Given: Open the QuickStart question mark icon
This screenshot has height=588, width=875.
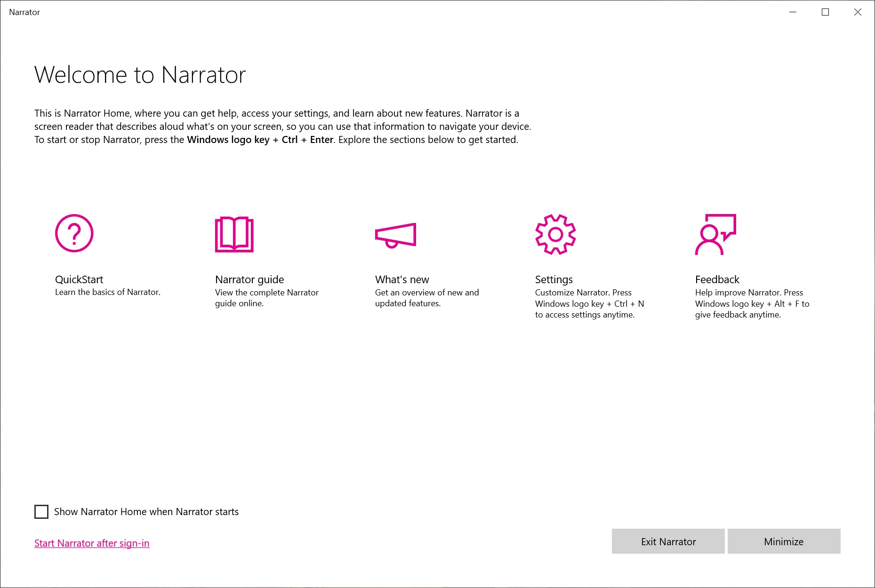Looking at the screenshot, I should 74,233.
